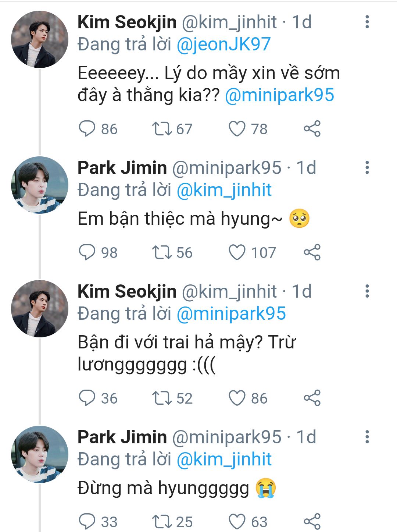Retweet the tweet with 52 retweets
Image resolution: width=397 pixels, height=532 pixels.
pyautogui.click(x=162, y=398)
